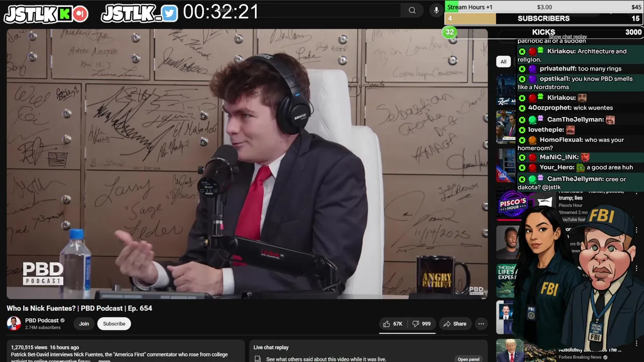This screenshot has height=362, width=644.
Task: Click Show chat replay text
Action: [568, 37]
